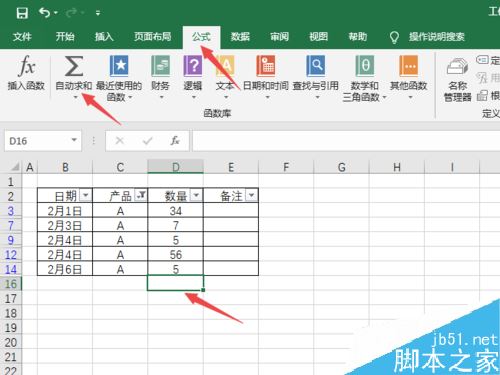Screen dimensions: 500x375
Task: Select the cell with value 56
Action: point(176,255)
